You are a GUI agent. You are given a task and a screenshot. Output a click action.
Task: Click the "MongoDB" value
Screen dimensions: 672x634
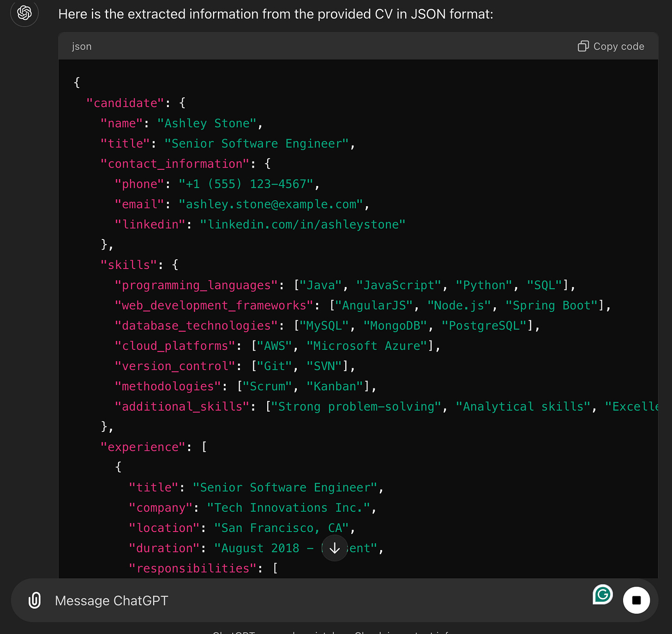point(395,326)
